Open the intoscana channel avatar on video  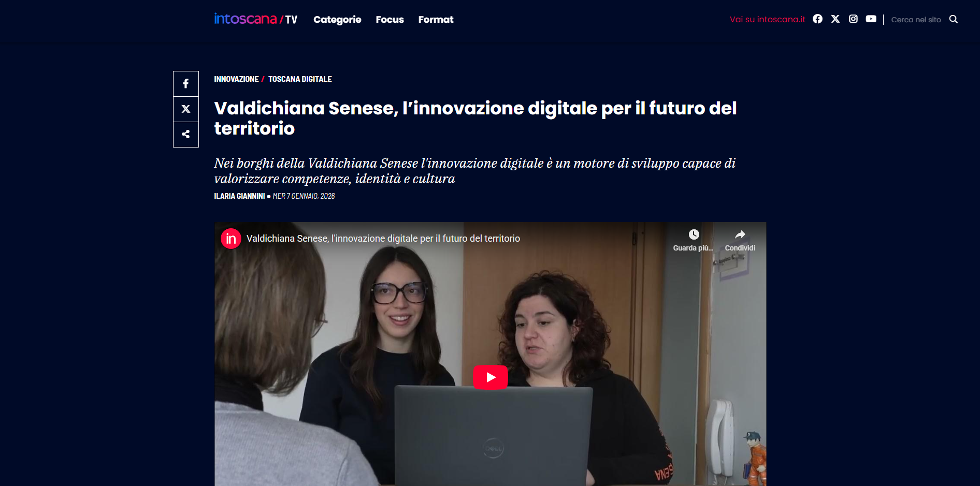231,239
